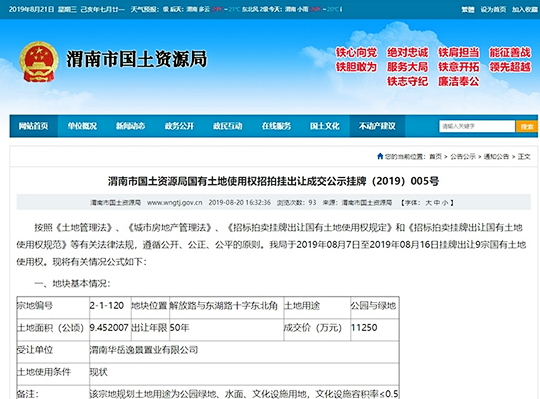Viewport: 540px width, 399px height.
Task: Click the 渭南市国土资源局 site title
Action: tap(136, 59)
